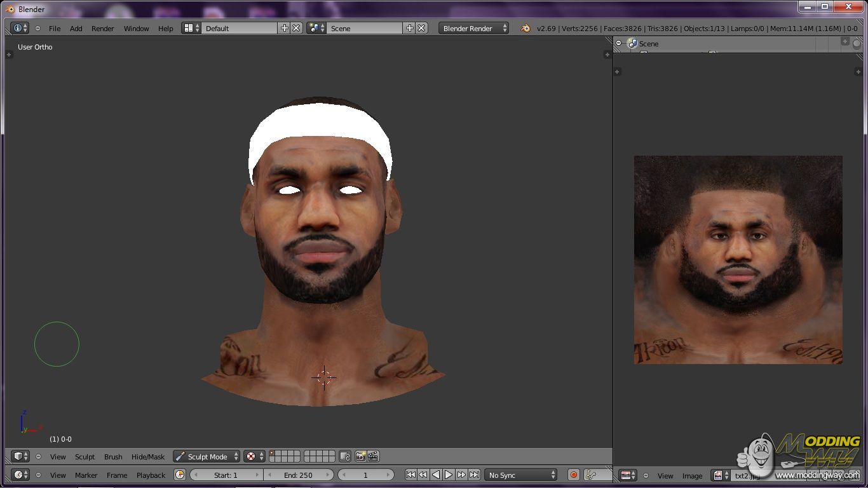Screen dimensions: 868x488
Task: Delete current scene with X icon
Action: click(421, 28)
